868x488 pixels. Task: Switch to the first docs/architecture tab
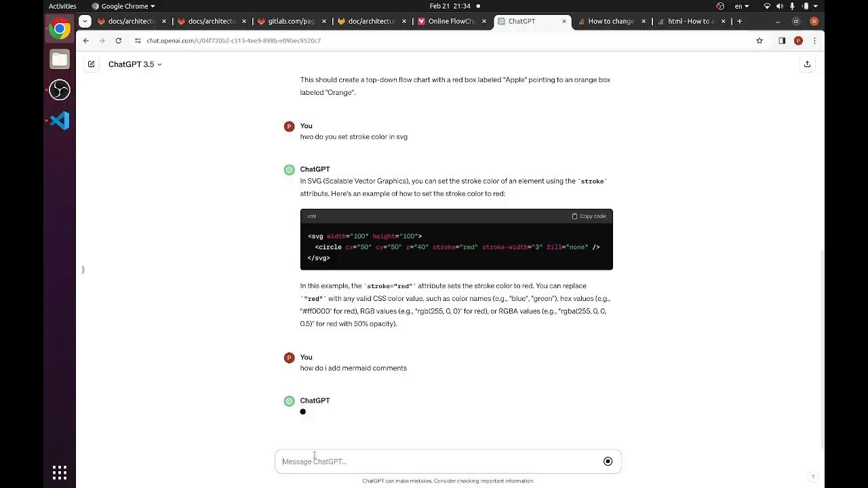132,21
